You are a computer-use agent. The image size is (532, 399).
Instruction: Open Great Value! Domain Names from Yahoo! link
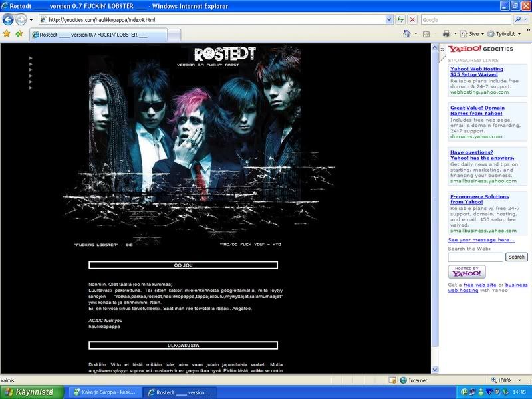477,110
